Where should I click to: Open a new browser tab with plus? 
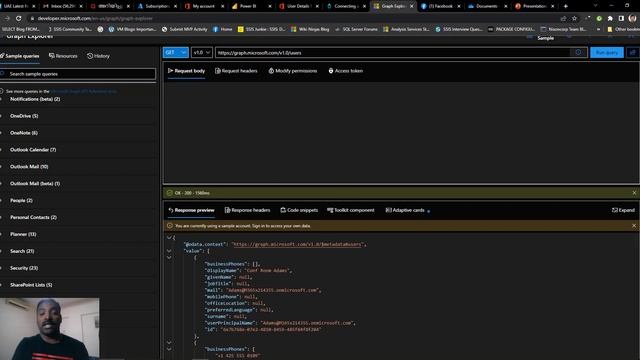tap(565, 6)
